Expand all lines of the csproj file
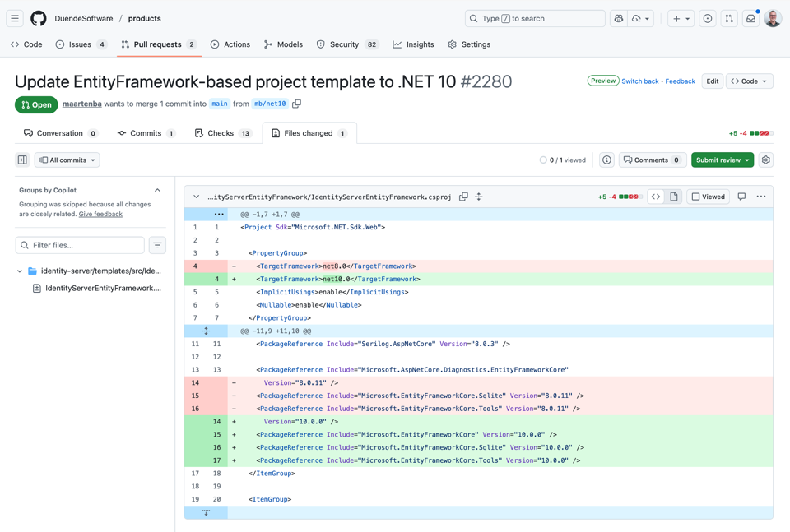This screenshot has width=790, height=532. pyautogui.click(x=479, y=197)
